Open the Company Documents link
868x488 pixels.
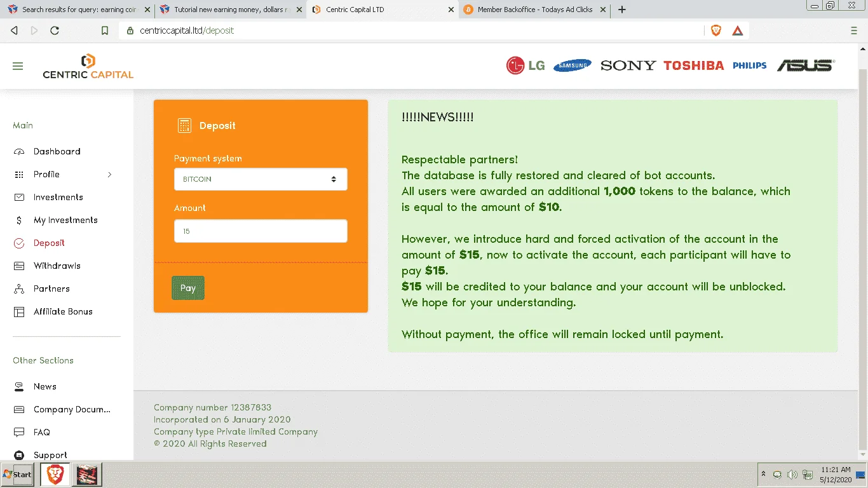click(x=72, y=410)
